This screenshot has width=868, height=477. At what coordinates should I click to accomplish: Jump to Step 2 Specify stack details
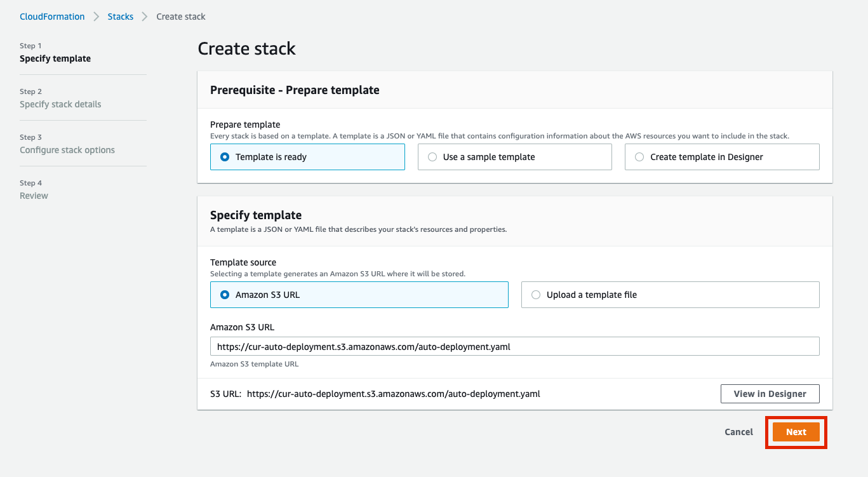[60, 104]
